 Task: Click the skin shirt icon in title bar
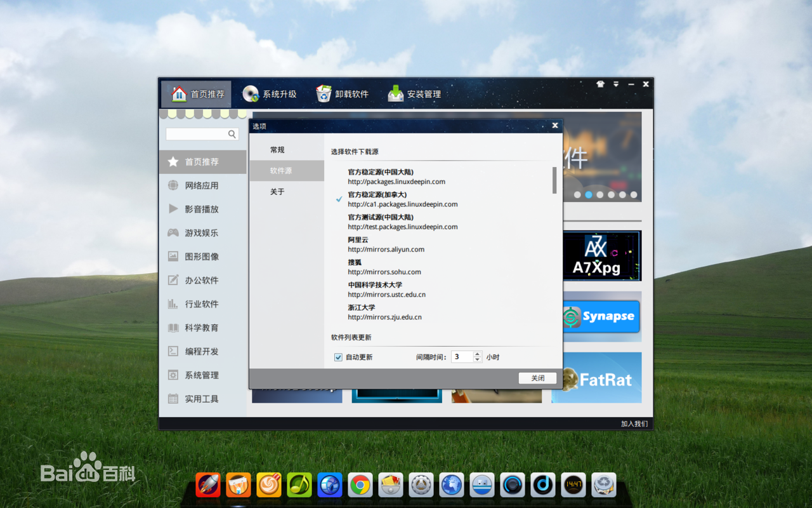tap(601, 84)
